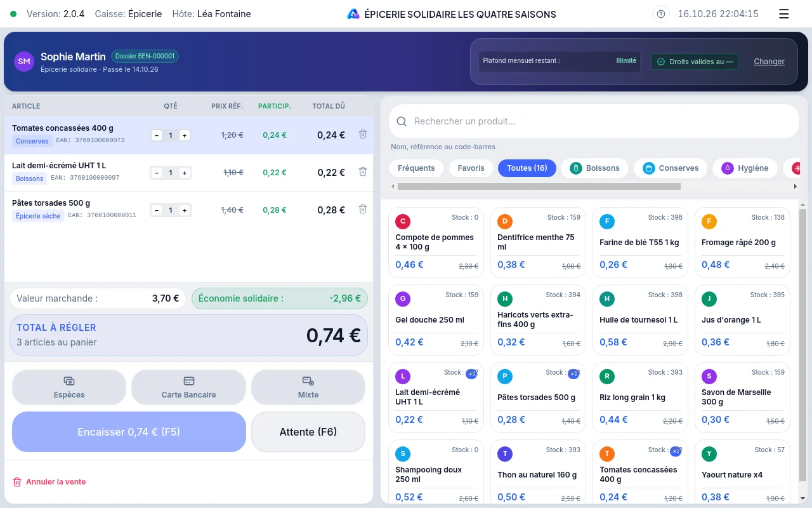Add Fromage râpé 200 g product
The height and width of the screenshot is (508, 812).
pos(743,243)
